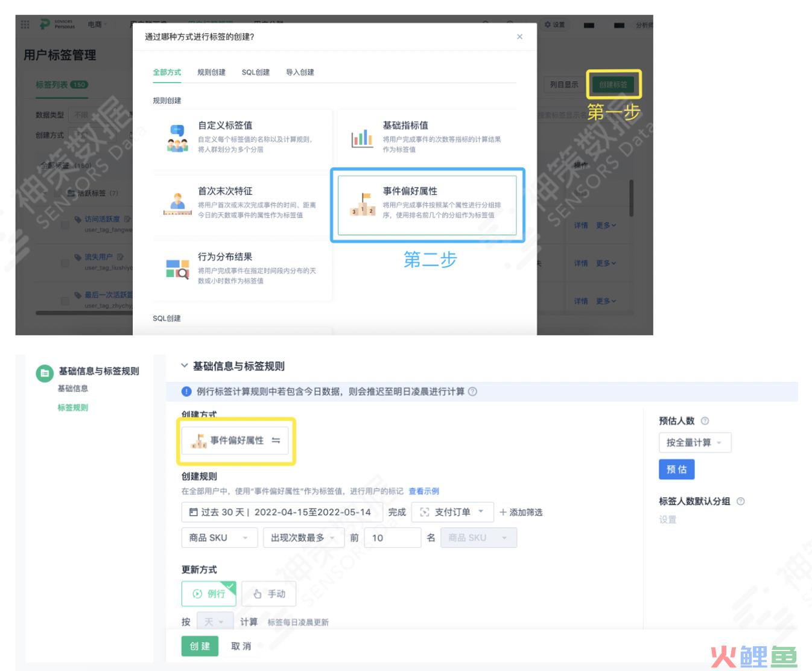The height and width of the screenshot is (671, 812).
Task: Open the 天 period dropdown
Action: tap(215, 622)
